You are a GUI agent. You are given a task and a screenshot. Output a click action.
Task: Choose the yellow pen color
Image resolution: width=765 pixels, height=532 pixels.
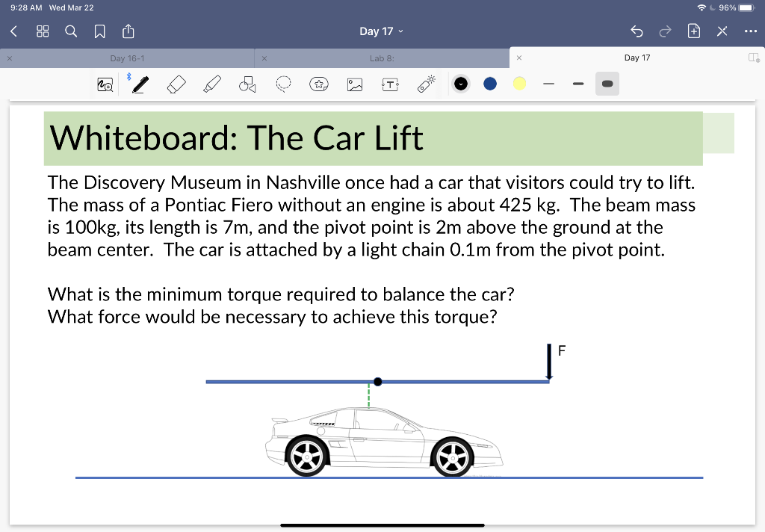click(520, 84)
